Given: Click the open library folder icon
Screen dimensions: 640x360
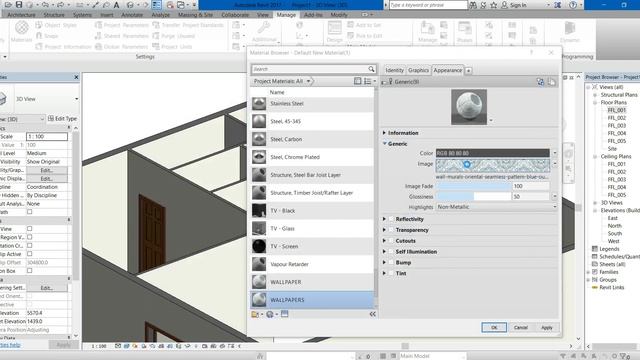Looking at the screenshot, I should [256, 314].
